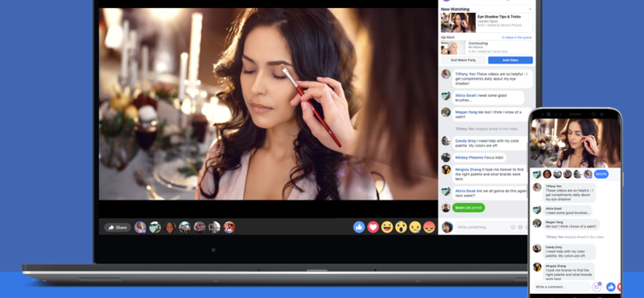Open the 9 videos in the queue link
This screenshot has width=644, height=298.
point(517,37)
